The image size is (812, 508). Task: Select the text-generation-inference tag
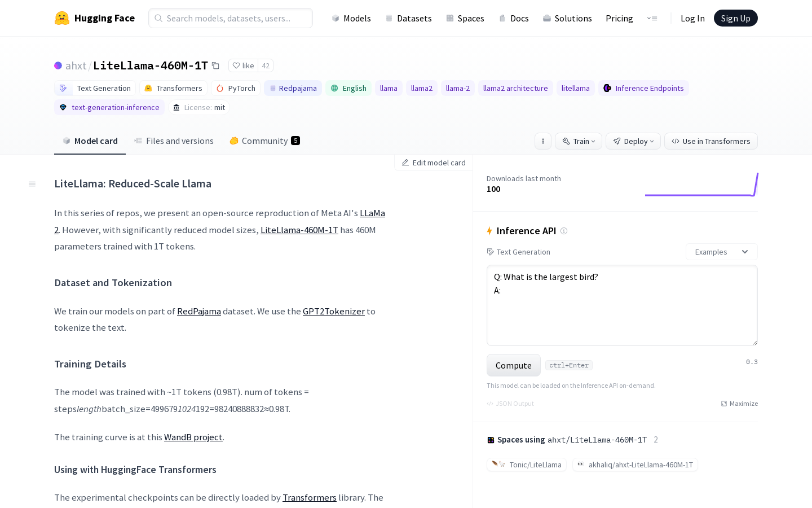pyautogui.click(x=109, y=107)
